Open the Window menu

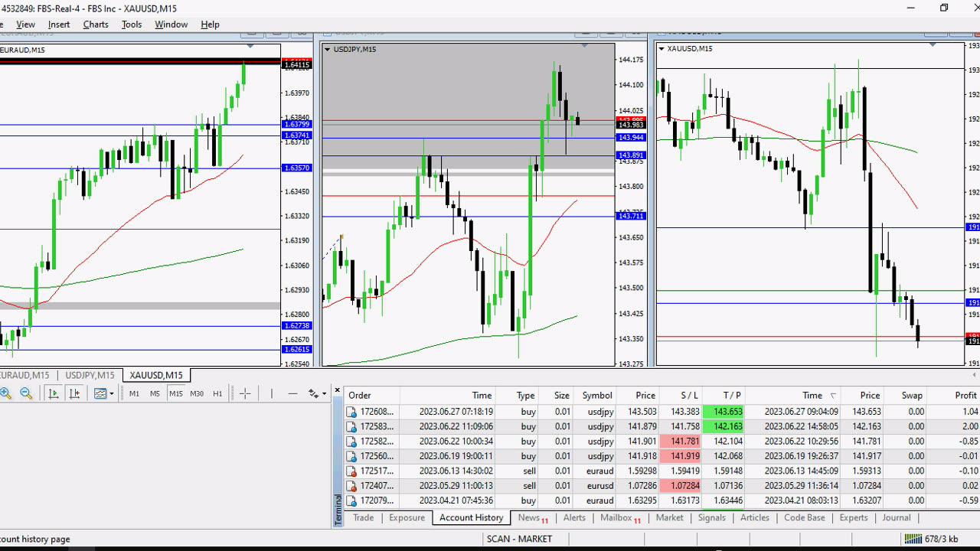(x=171, y=24)
